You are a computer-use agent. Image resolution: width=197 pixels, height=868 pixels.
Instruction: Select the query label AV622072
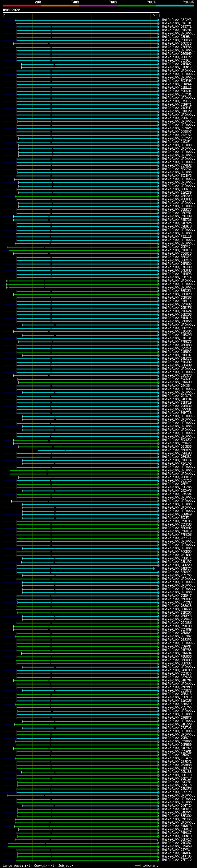11,10
